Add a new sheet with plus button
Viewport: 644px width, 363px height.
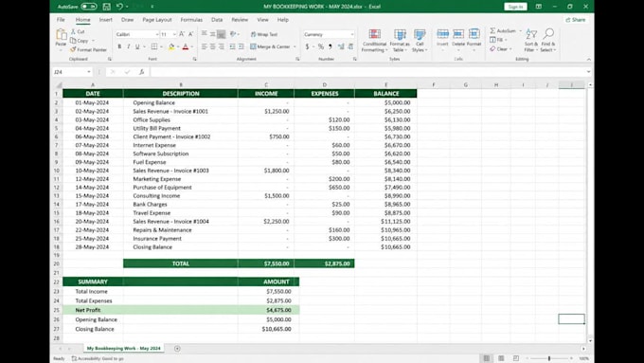coord(177,349)
